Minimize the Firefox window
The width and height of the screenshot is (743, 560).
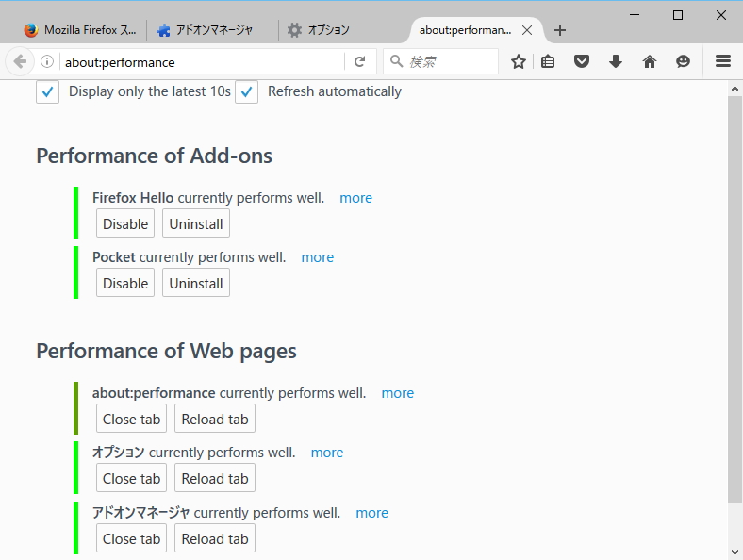pyautogui.click(x=635, y=15)
